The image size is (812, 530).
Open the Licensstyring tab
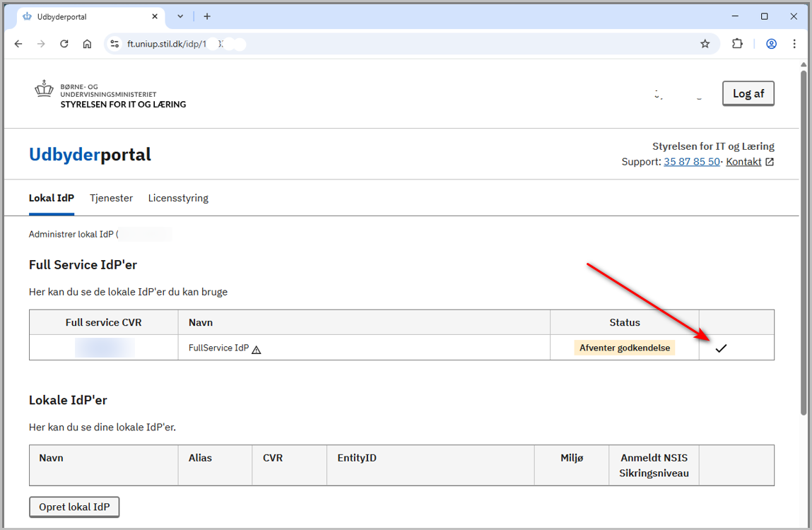pyautogui.click(x=178, y=198)
